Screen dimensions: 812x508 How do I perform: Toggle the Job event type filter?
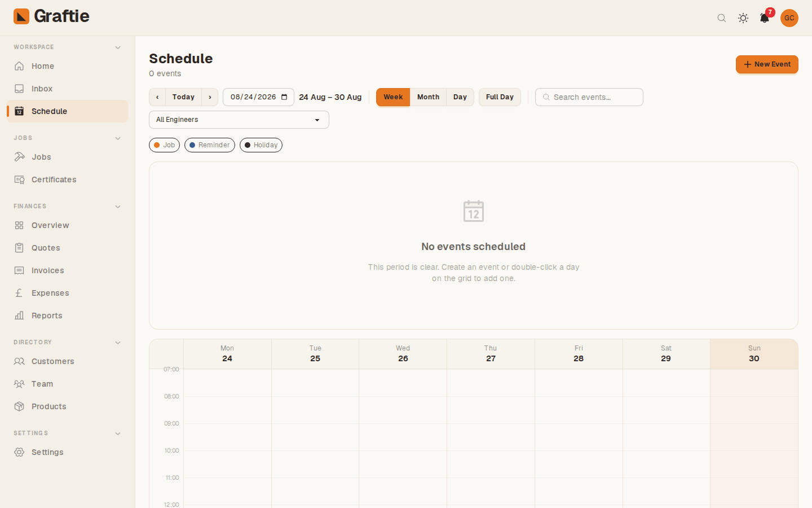[x=164, y=145]
